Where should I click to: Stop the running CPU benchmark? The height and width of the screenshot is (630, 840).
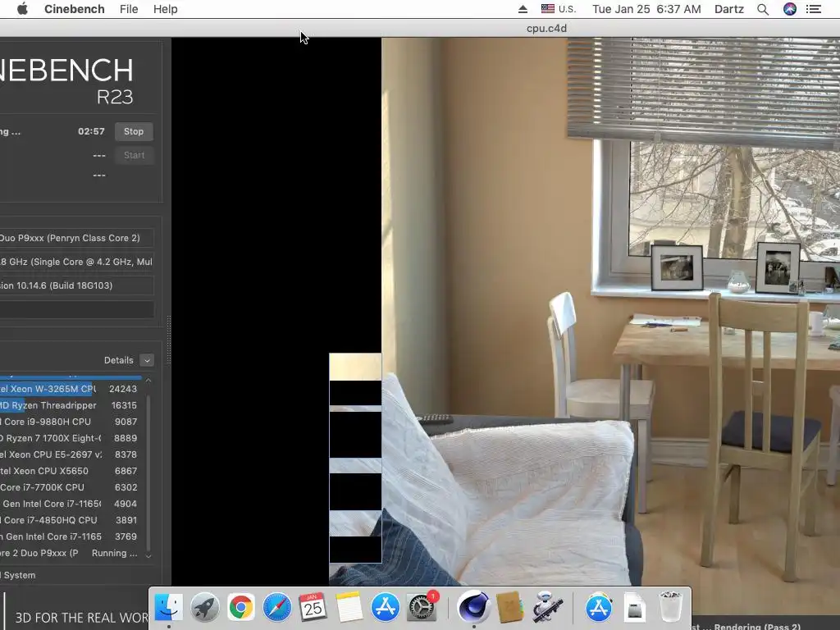pyautogui.click(x=134, y=131)
